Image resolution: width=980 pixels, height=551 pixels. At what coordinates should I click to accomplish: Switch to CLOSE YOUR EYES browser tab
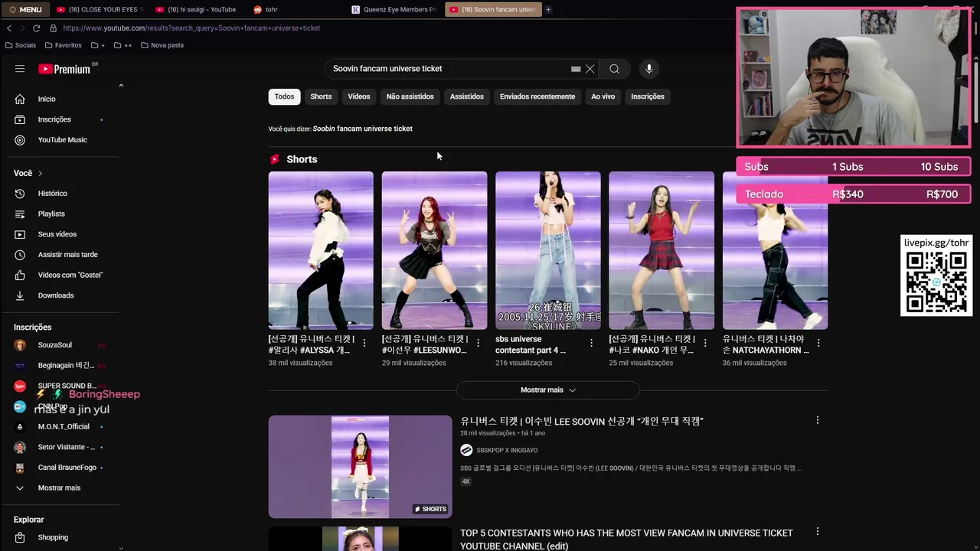100,9
